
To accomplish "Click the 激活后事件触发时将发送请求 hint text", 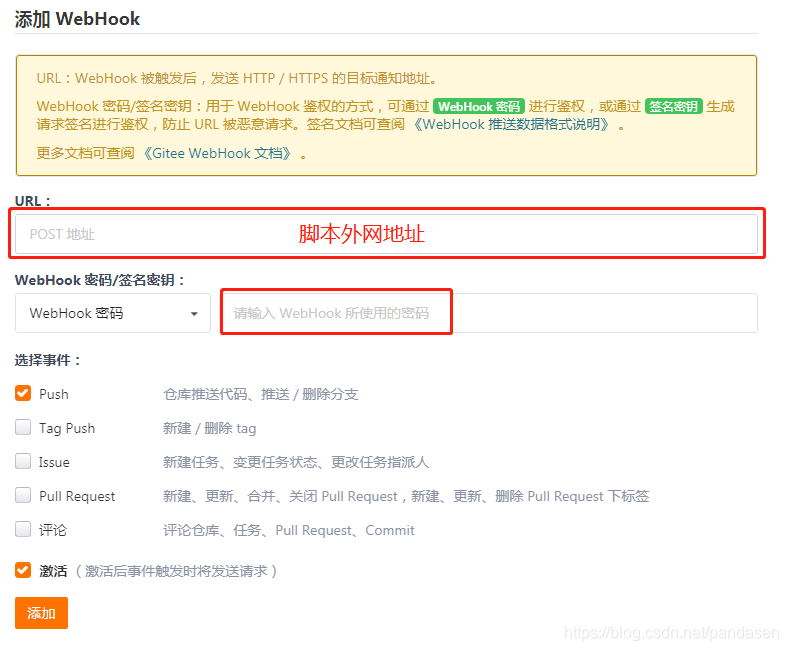I will coord(176,571).
